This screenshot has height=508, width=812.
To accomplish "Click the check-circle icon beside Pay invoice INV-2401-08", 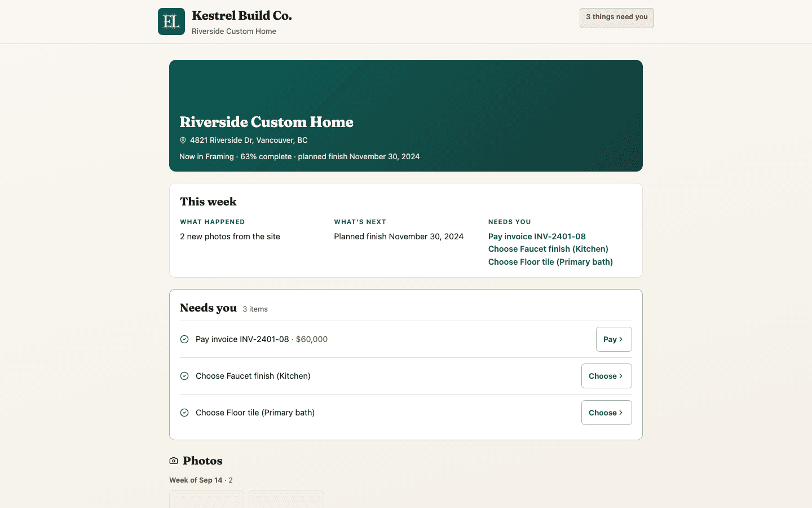I will coord(184,339).
